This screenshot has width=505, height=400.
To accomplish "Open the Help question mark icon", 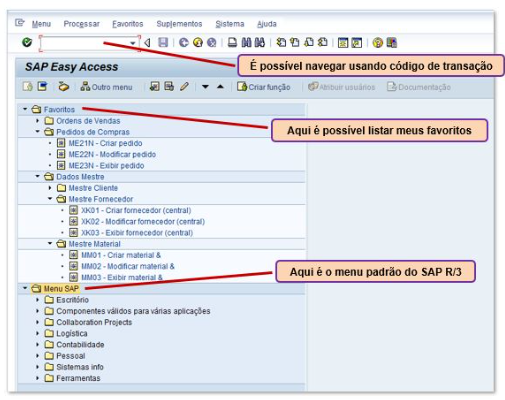I will tap(377, 43).
